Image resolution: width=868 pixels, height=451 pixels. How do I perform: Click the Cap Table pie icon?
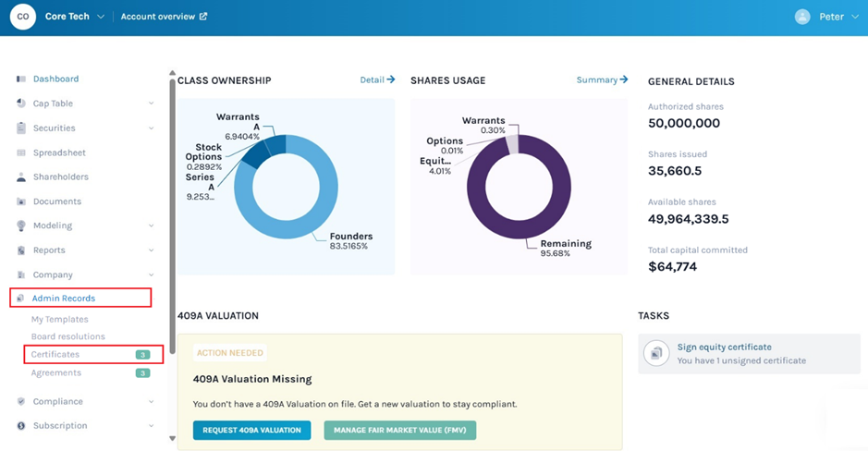point(21,104)
